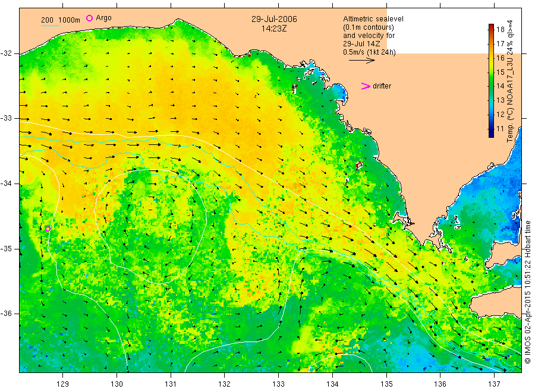535x392 pixels.
Task: Click the 'and velocity for' caption line
Action: tap(369, 36)
